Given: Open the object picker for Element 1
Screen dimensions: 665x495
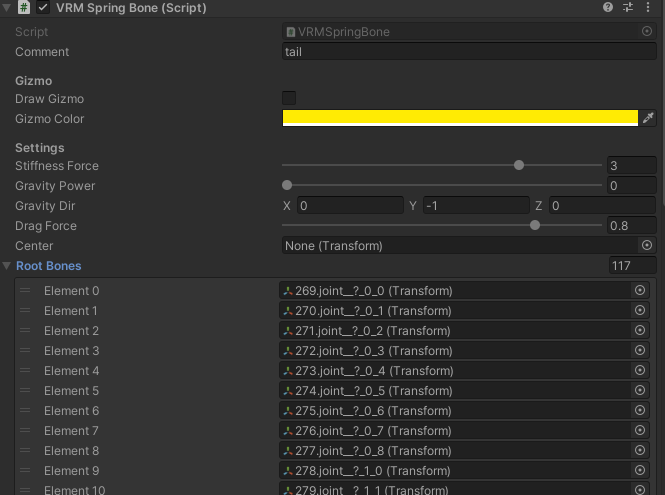Looking at the screenshot, I should (x=640, y=310).
